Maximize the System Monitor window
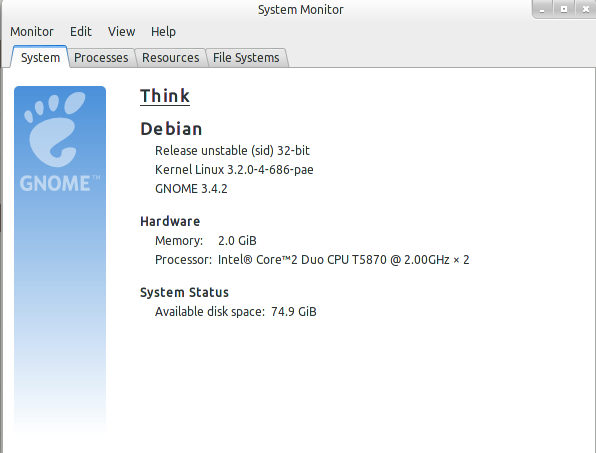Image resolution: width=596 pixels, height=453 pixels. 564,9
